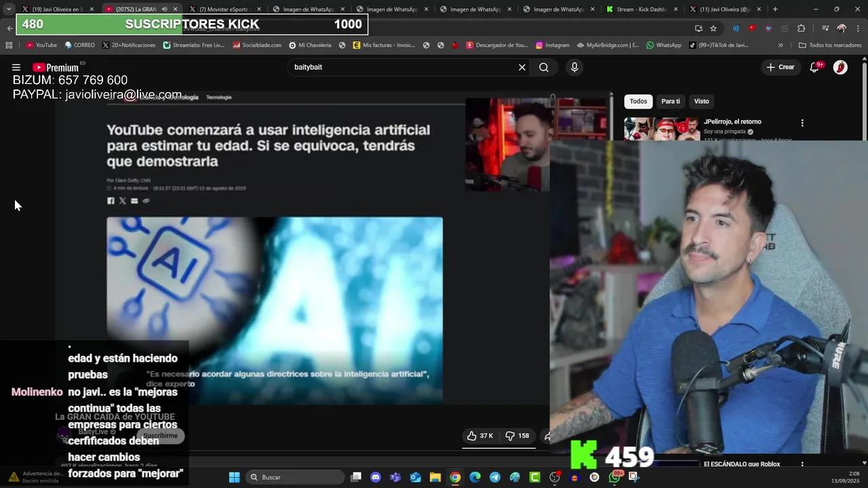Open Microsoft Teams from taskbar
This screenshot has height=488, width=868.
[395, 477]
